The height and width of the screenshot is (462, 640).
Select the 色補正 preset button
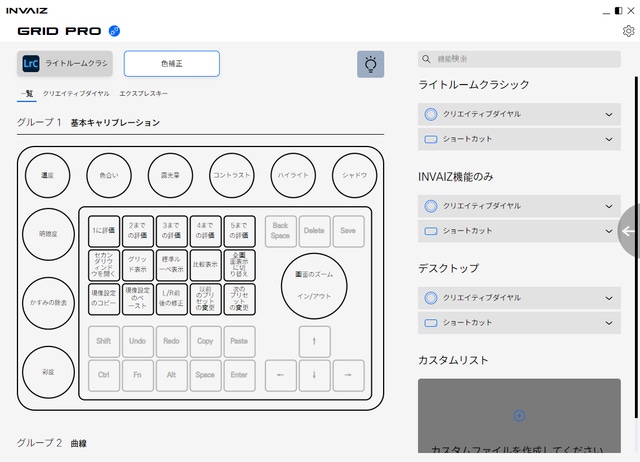coord(171,64)
